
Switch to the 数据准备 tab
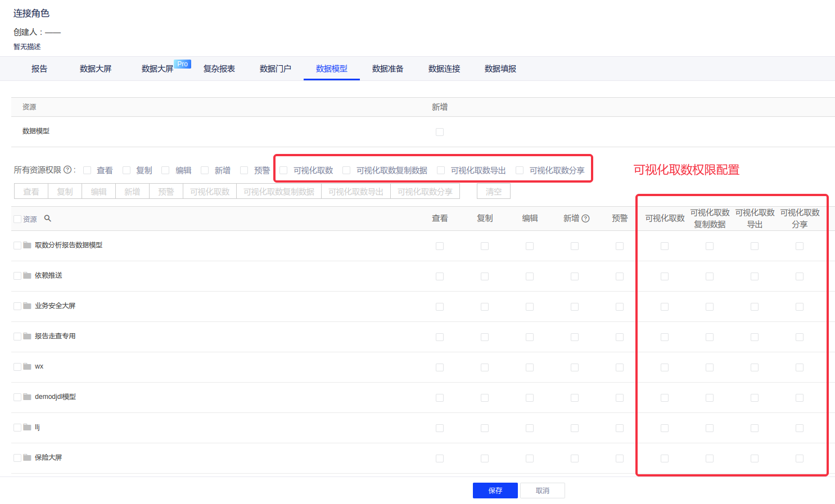coord(387,69)
